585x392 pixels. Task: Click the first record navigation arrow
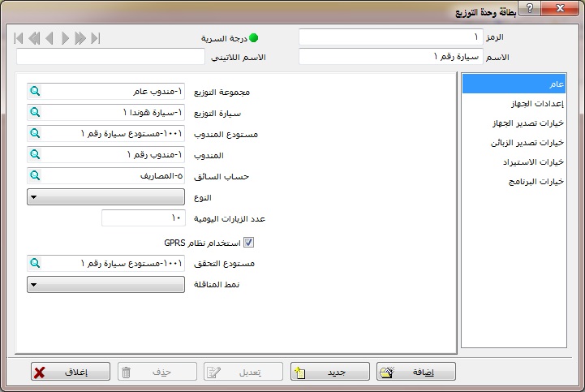(19, 38)
